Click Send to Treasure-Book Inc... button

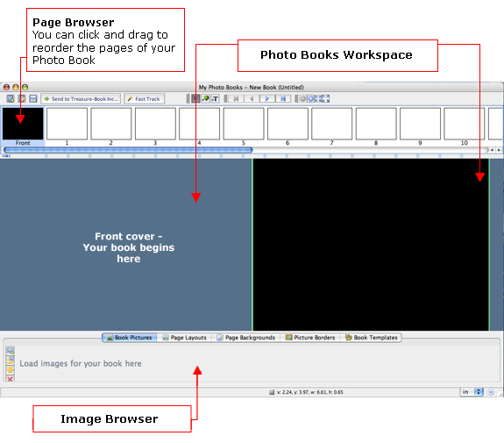tap(81, 99)
